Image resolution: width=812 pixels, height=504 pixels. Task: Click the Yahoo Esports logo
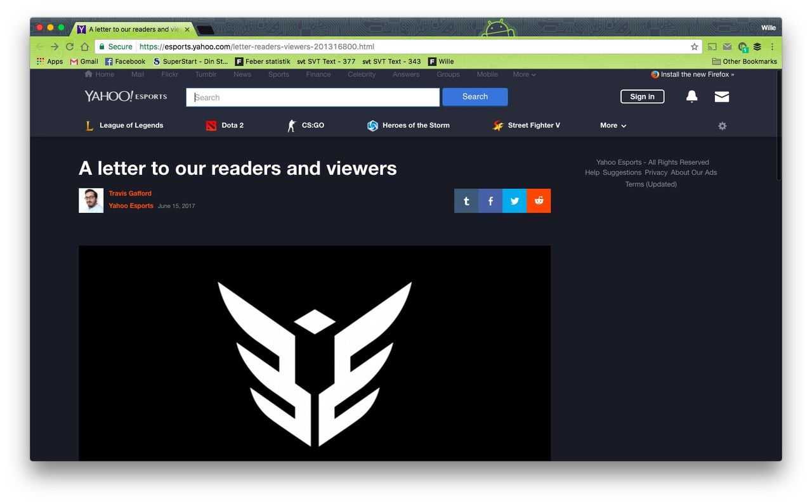pos(126,96)
